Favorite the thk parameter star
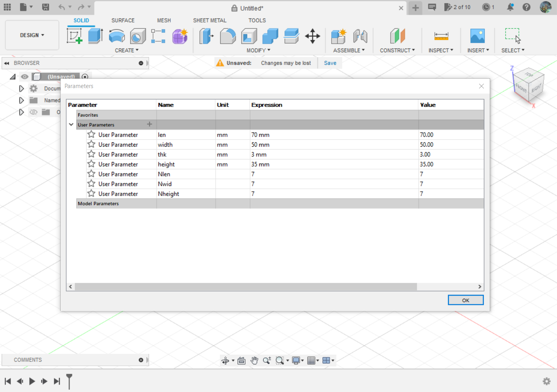This screenshot has height=392, width=557. pyautogui.click(x=91, y=154)
